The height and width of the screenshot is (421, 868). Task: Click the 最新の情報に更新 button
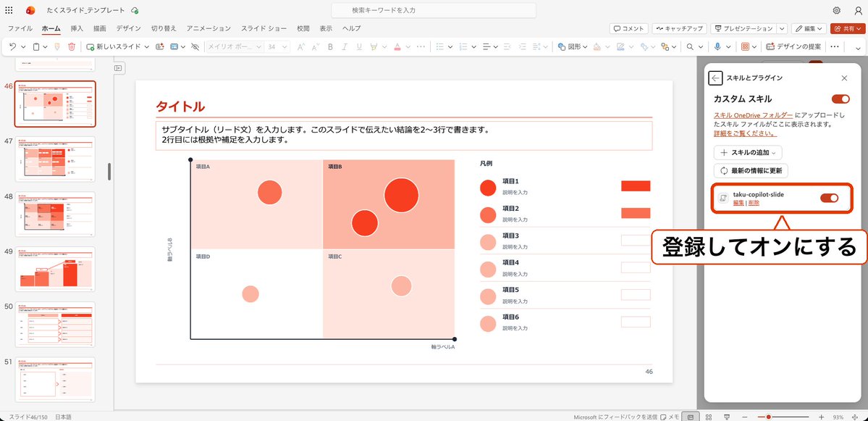click(751, 170)
